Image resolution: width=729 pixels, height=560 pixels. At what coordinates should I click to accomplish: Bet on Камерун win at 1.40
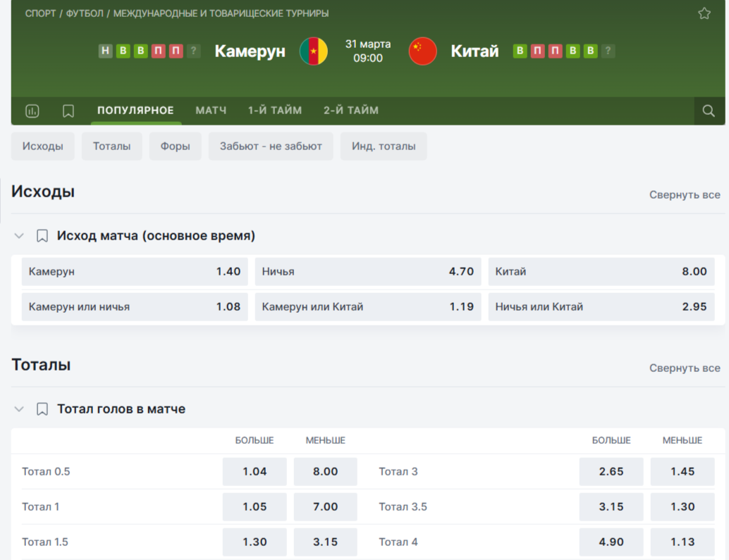coord(135,271)
